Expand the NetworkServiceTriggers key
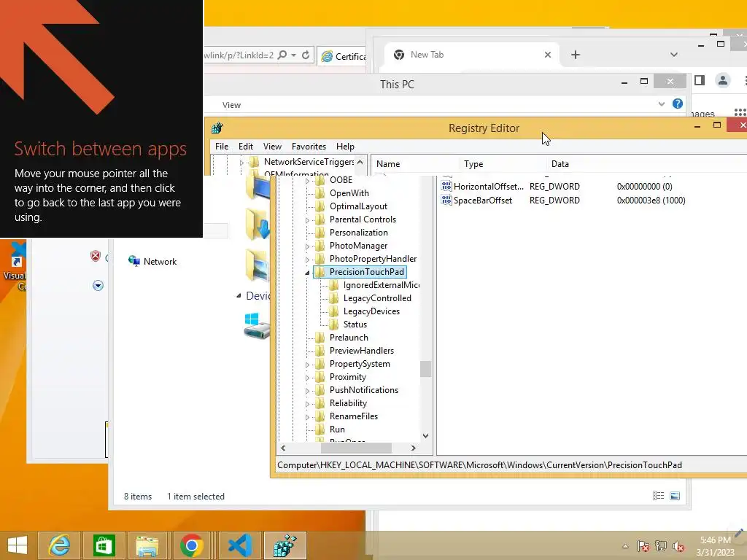 (x=241, y=163)
